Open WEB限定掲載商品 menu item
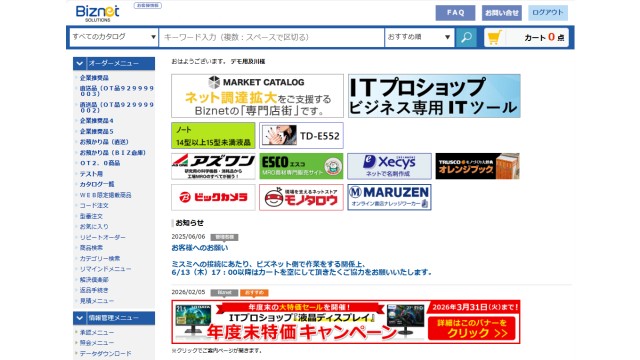Screen dimensions: 640x360 pos(106,195)
